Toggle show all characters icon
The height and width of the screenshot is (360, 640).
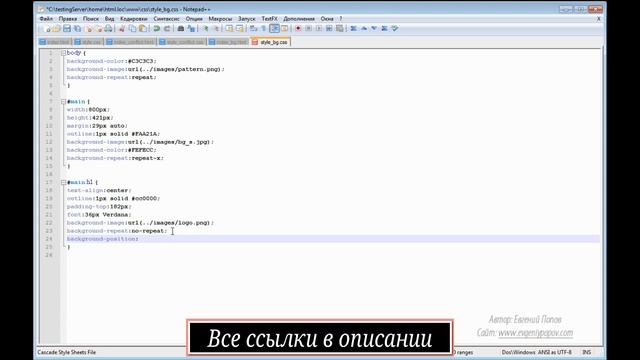pos(264,29)
